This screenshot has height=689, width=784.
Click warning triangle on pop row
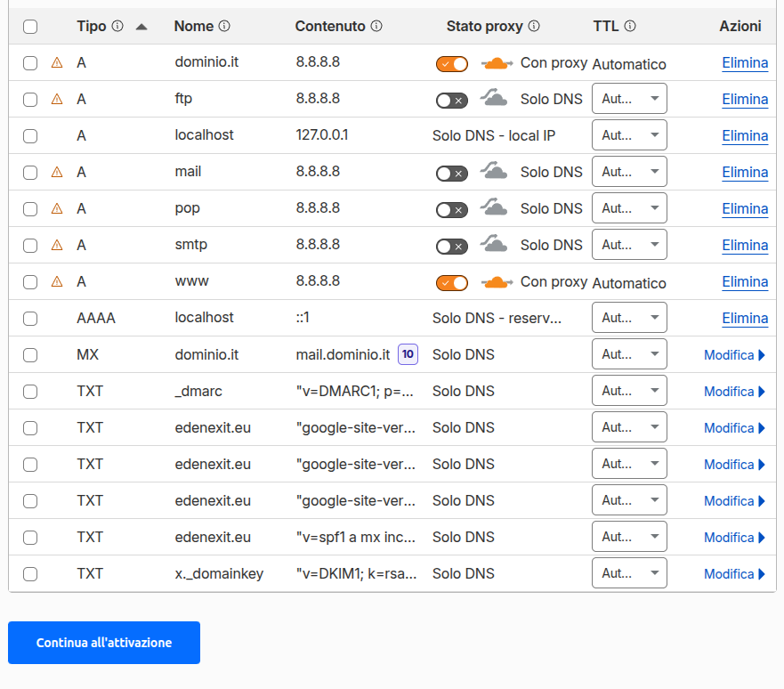pos(57,209)
